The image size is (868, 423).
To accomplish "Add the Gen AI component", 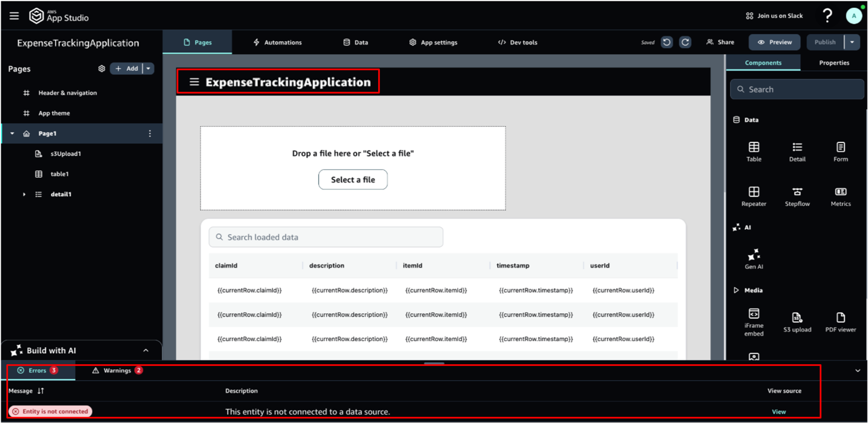I will click(753, 259).
